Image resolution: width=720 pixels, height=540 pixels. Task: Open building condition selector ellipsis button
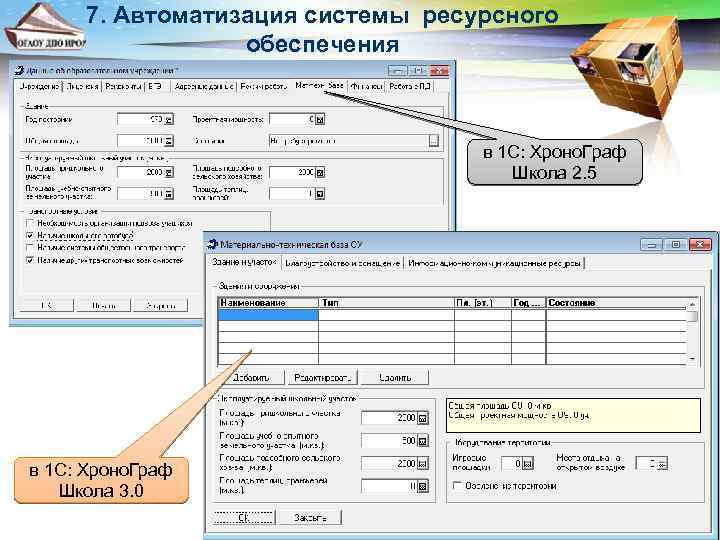point(433,141)
